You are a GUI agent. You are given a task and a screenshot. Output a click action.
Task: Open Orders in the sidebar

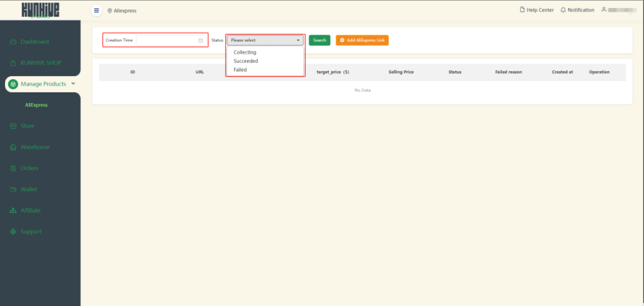point(30,168)
